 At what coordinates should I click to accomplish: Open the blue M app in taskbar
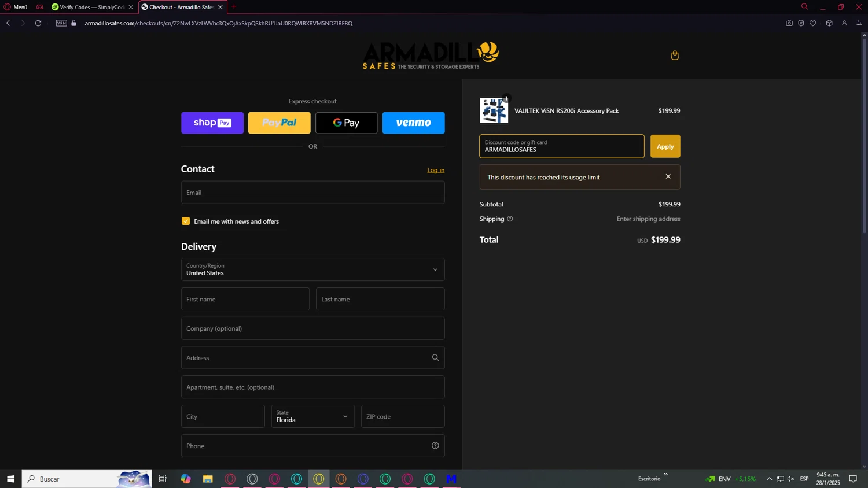pos(451,479)
